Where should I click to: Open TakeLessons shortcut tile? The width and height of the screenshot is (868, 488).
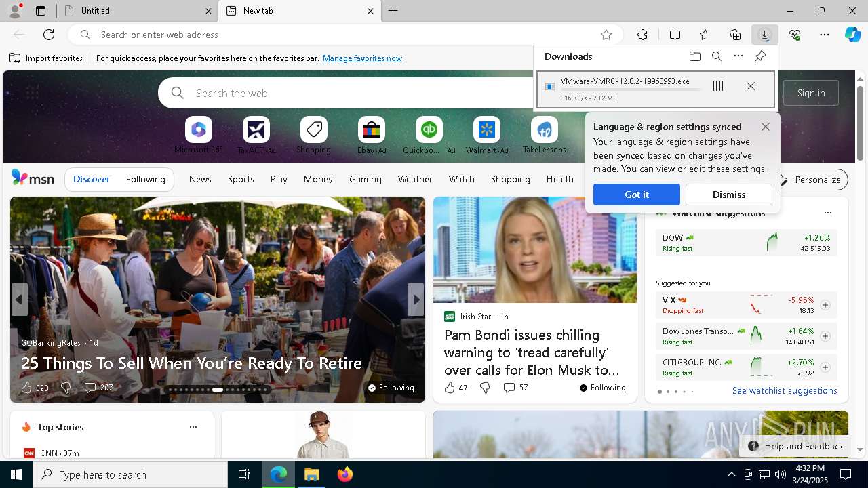coord(545,135)
